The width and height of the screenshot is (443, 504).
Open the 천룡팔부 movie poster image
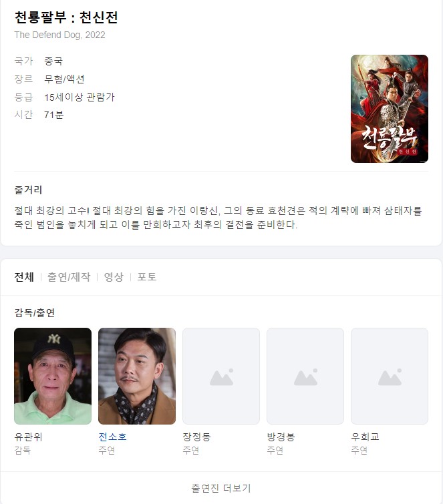390,109
